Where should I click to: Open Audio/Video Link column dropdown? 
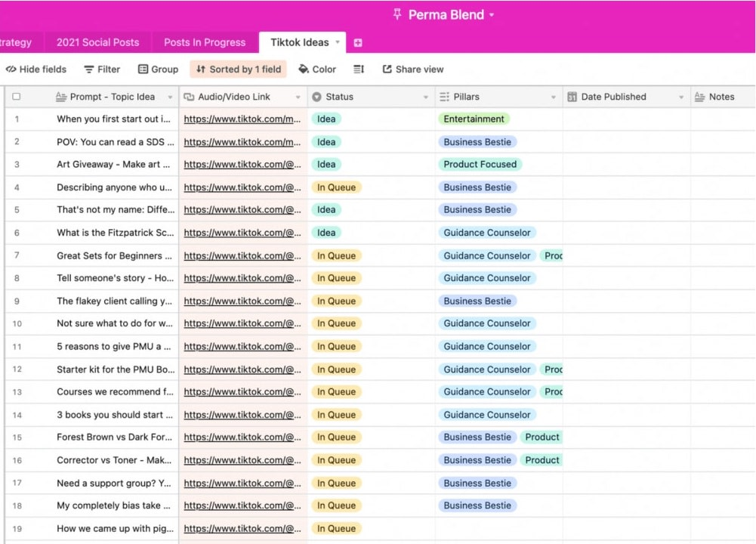tap(298, 97)
